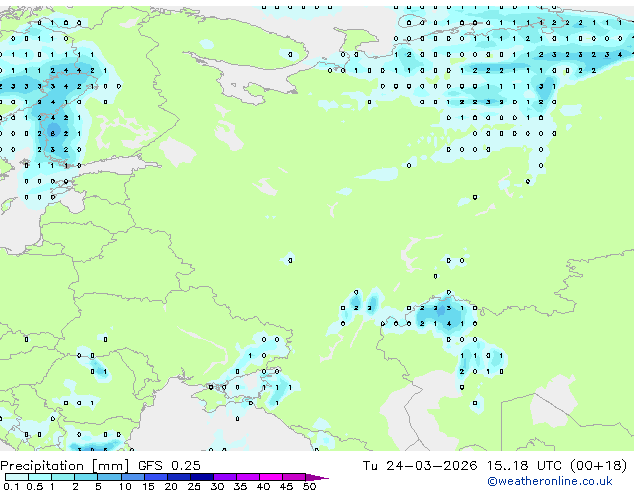Click the 'Tu 24-03-2026' date text

coord(420,466)
